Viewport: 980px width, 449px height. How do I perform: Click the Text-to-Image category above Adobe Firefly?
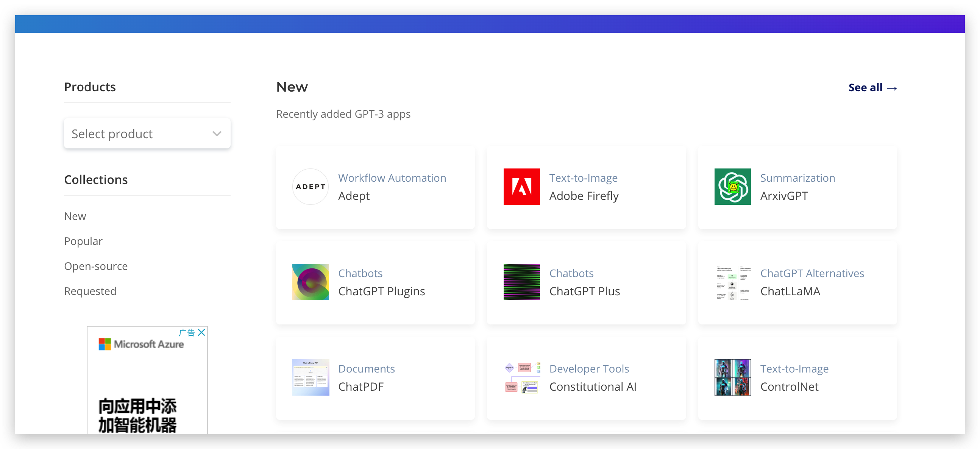(583, 178)
